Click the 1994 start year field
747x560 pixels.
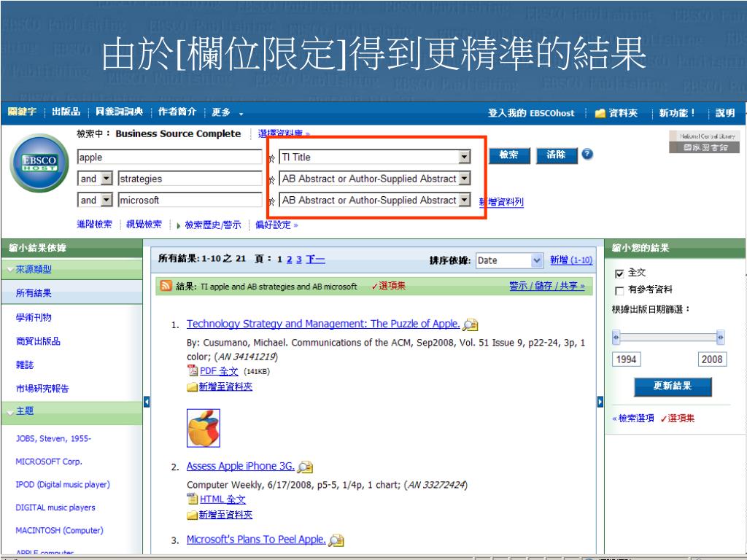click(x=626, y=359)
